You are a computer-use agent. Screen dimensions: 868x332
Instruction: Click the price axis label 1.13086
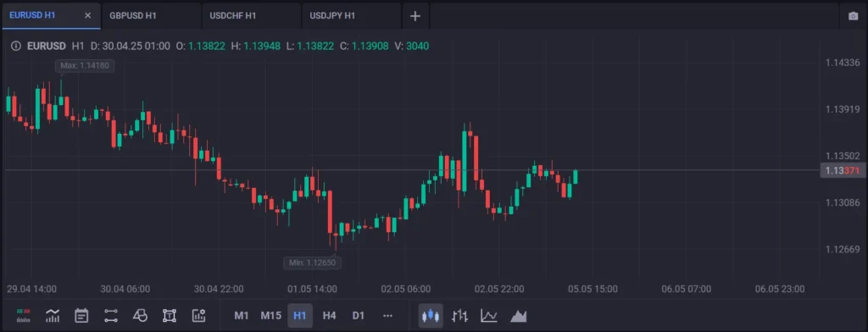(x=843, y=202)
